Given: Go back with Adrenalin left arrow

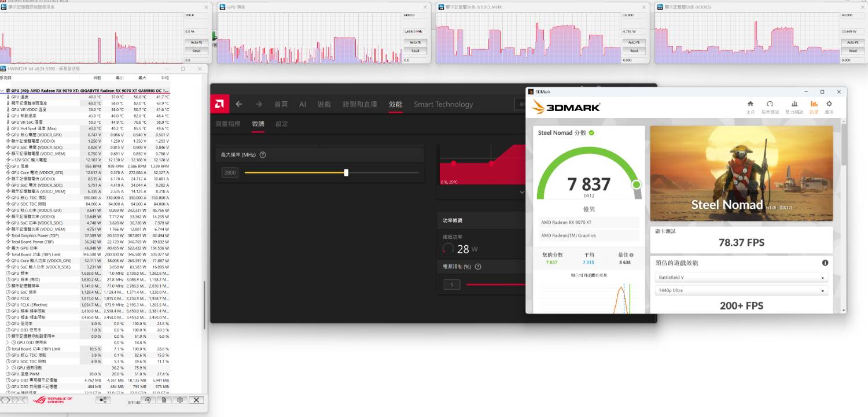Looking at the screenshot, I should click(x=239, y=104).
